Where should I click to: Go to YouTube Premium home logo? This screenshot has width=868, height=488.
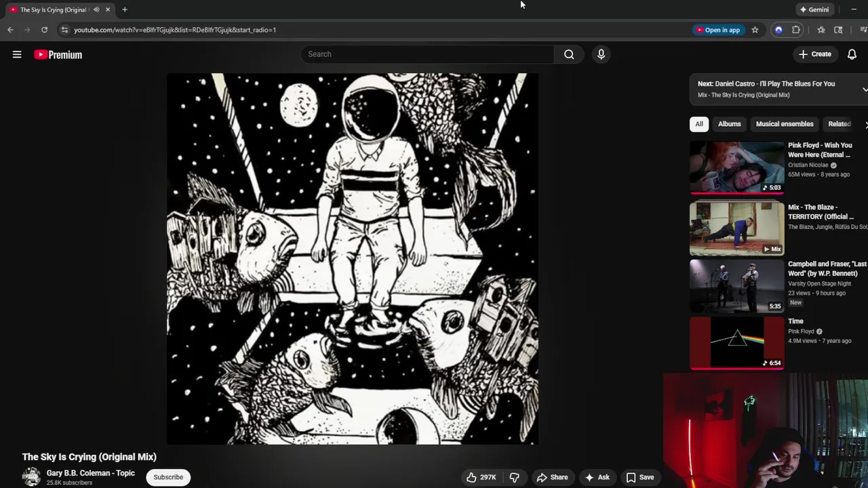58,55
